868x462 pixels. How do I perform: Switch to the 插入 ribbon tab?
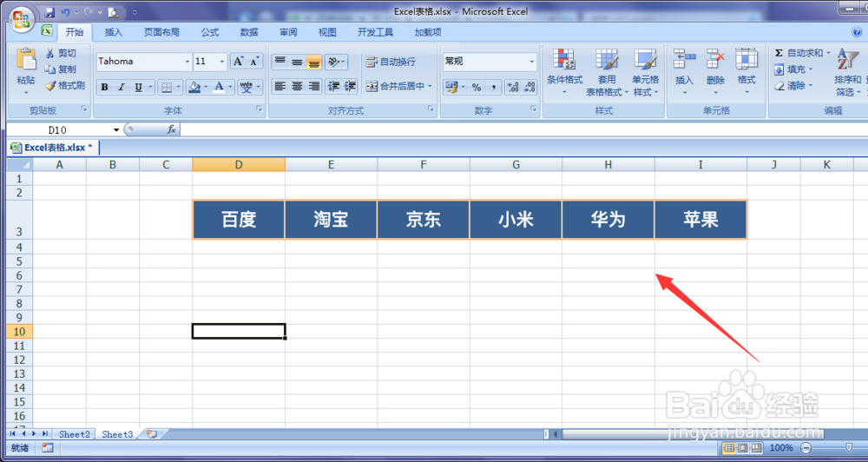point(114,32)
